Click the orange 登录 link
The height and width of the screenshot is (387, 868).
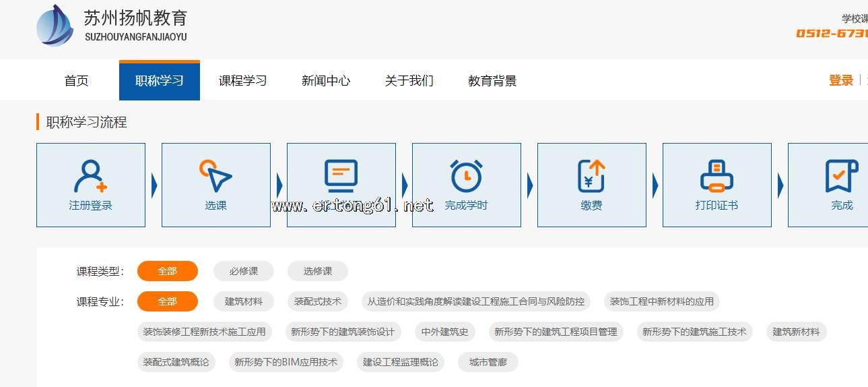tap(840, 81)
